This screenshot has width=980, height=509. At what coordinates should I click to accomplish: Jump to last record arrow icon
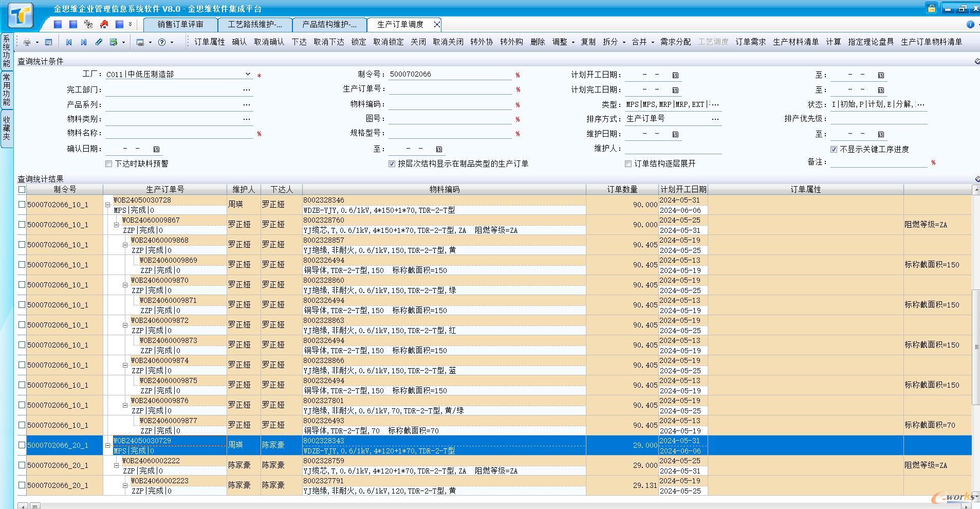pos(84,42)
